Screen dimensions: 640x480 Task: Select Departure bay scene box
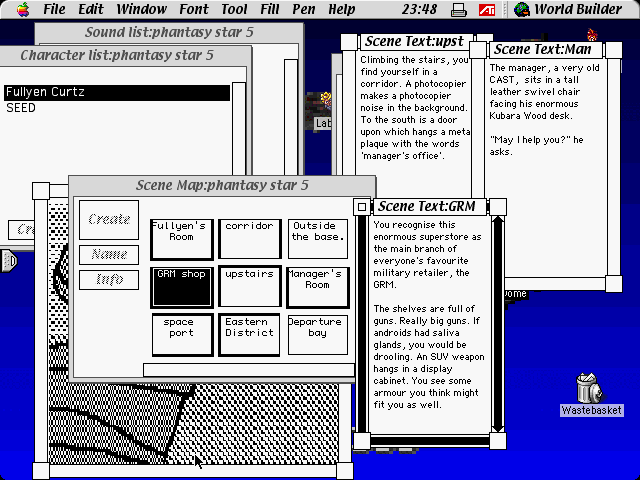click(318, 335)
